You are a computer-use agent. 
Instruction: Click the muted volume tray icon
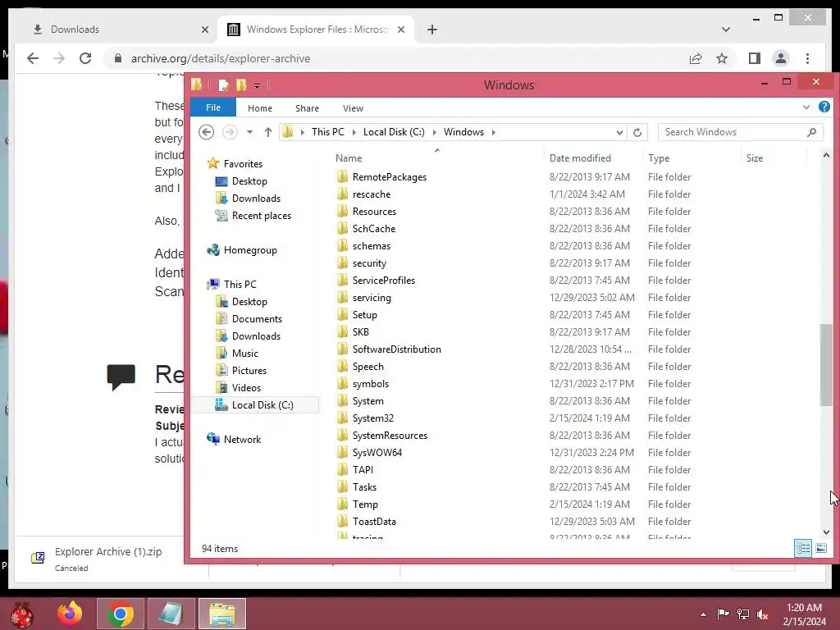coord(763,614)
